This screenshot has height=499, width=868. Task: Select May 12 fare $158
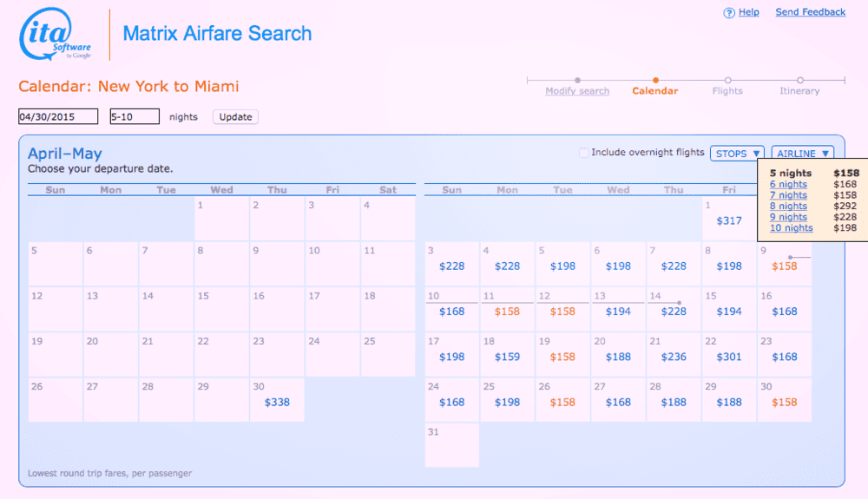coord(562,312)
